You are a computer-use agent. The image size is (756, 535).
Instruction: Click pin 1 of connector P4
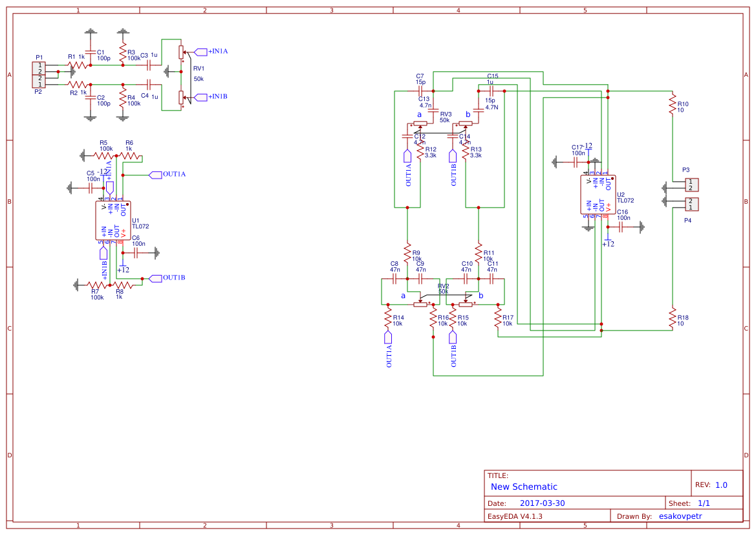[x=691, y=208]
